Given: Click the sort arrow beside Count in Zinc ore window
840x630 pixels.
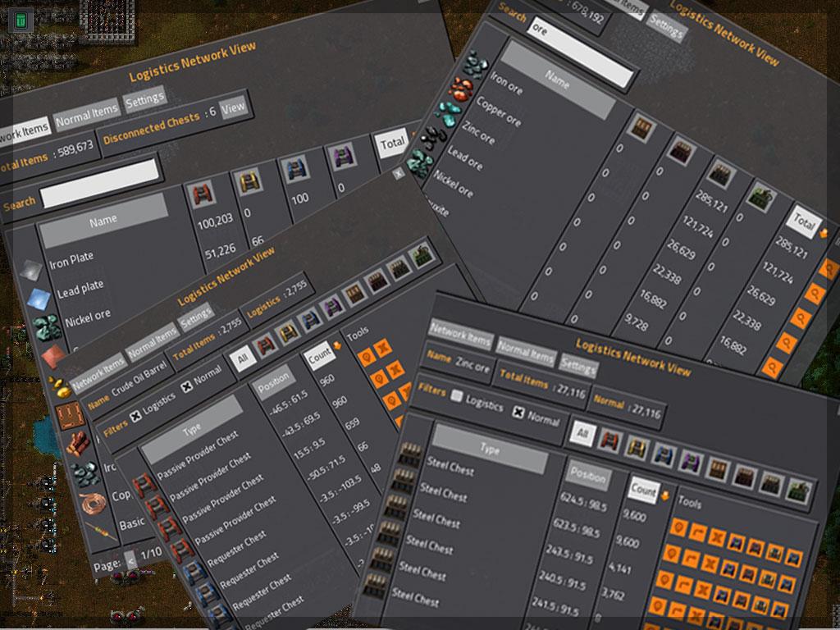Looking at the screenshot, I should click(x=664, y=495).
